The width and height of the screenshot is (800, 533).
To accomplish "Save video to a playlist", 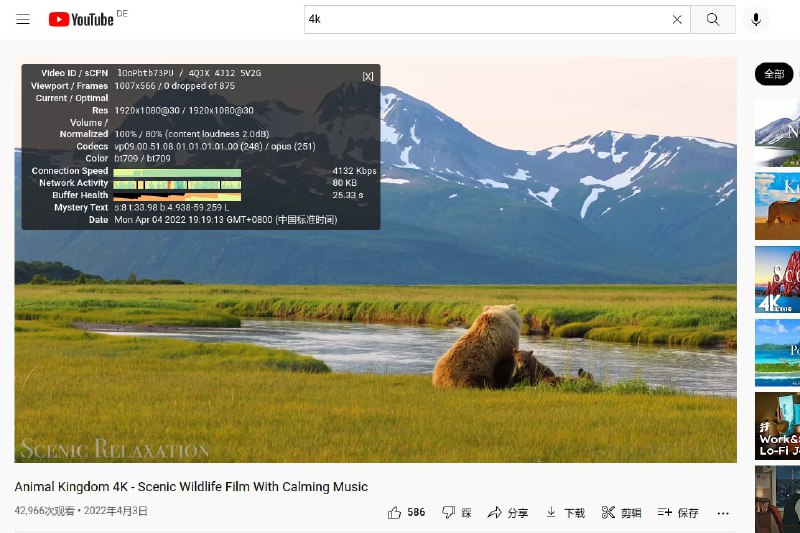I will tap(678, 512).
